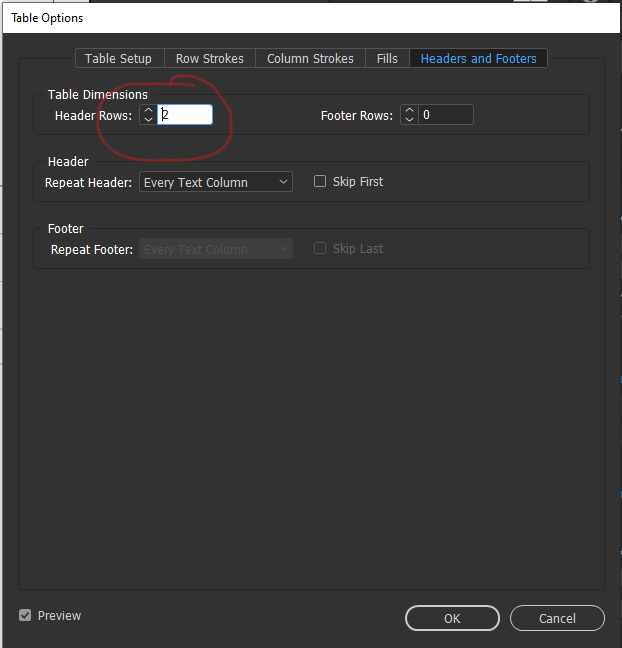
Task: Increase Footer Rows with the up arrow
Action: tap(409, 110)
